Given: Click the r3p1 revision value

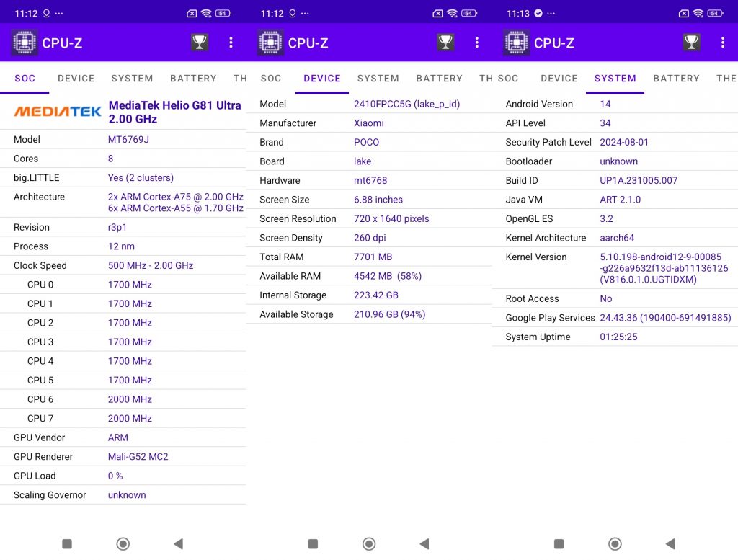Looking at the screenshot, I should coord(117,227).
